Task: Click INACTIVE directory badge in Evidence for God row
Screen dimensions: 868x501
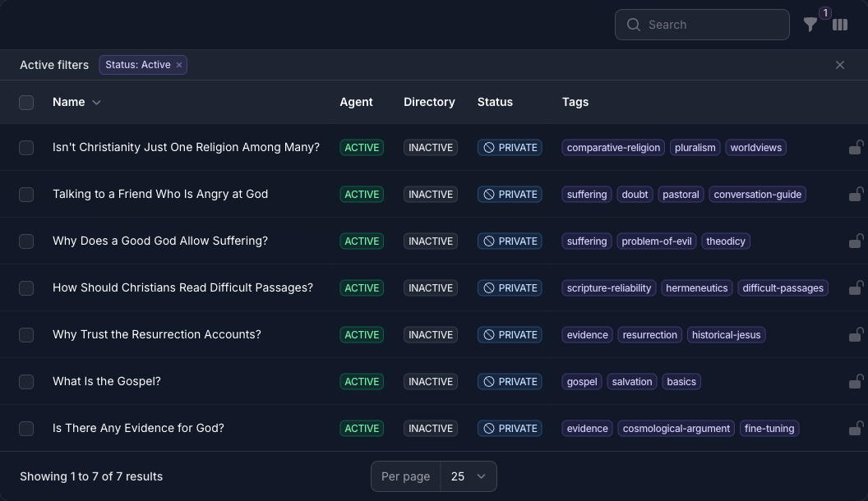Action: point(430,428)
